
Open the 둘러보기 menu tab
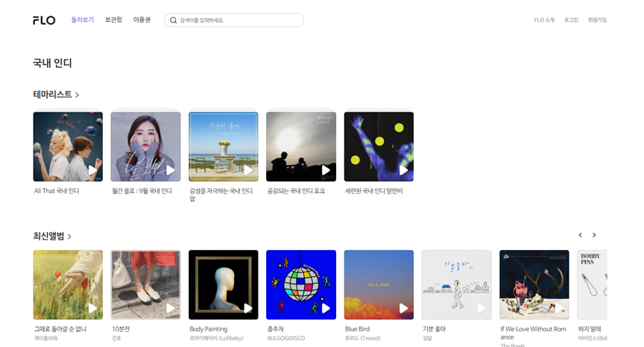[x=83, y=19]
